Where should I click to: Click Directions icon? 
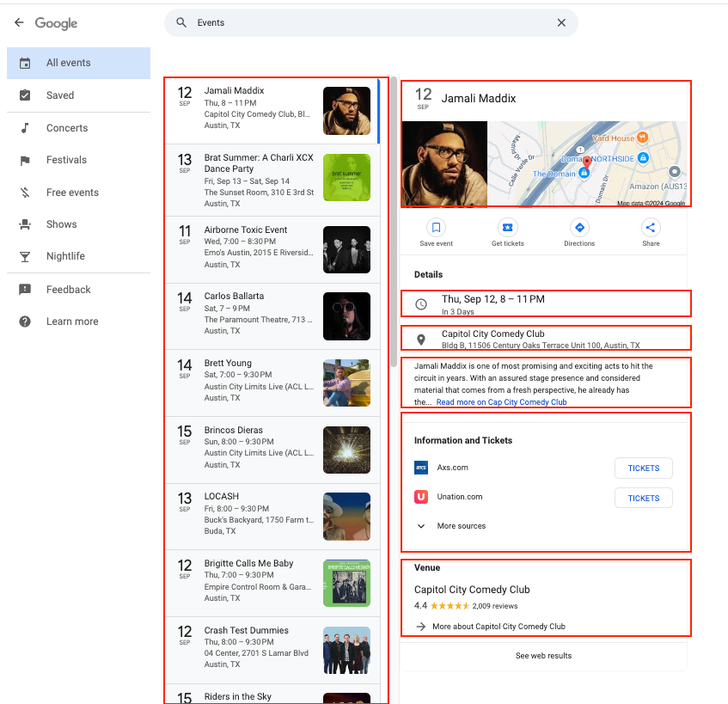coord(579,228)
